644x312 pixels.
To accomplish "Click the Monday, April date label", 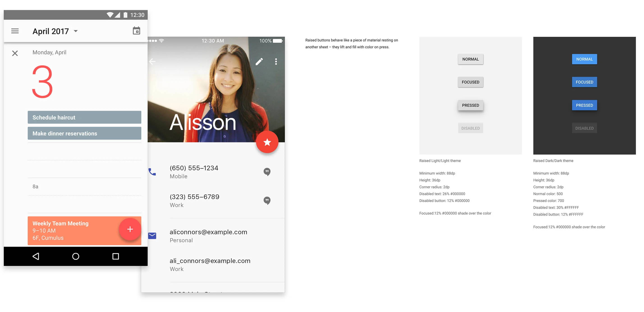I will (x=49, y=52).
